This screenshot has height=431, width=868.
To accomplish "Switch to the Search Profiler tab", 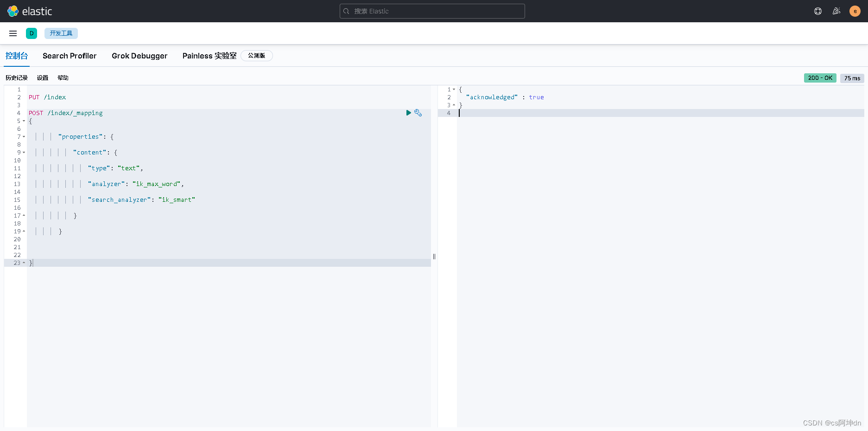I will [x=70, y=56].
